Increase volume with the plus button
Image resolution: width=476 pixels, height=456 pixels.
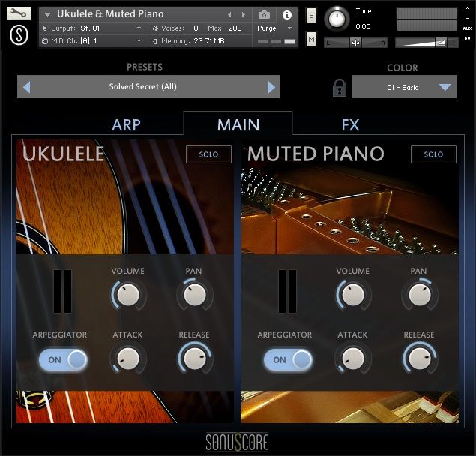click(454, 43)
